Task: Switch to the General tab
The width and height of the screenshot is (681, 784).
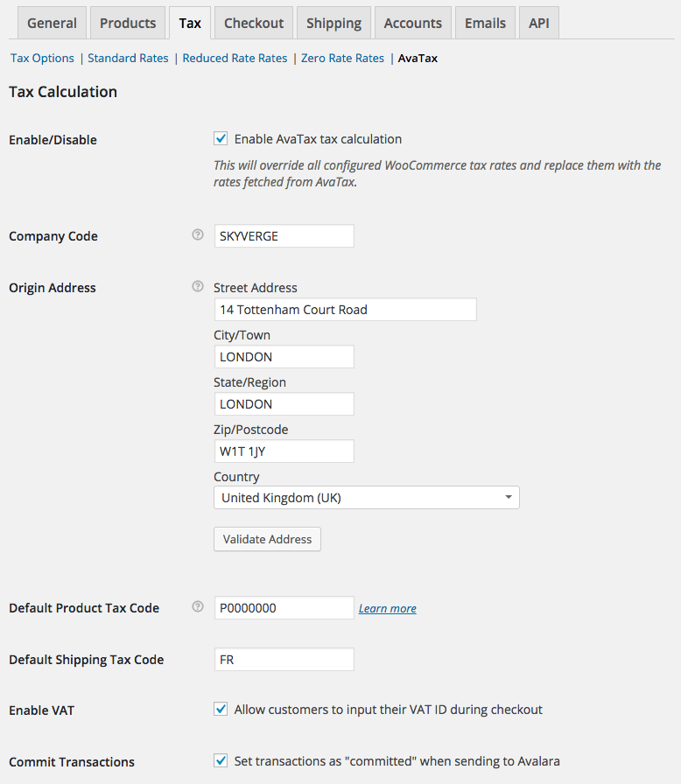Action: (52, 23)
